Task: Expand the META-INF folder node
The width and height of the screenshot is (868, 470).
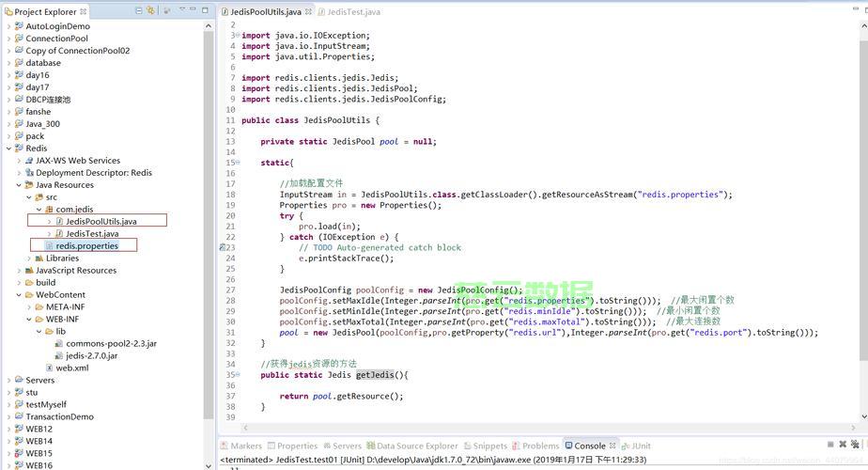Action: point(29,306)
